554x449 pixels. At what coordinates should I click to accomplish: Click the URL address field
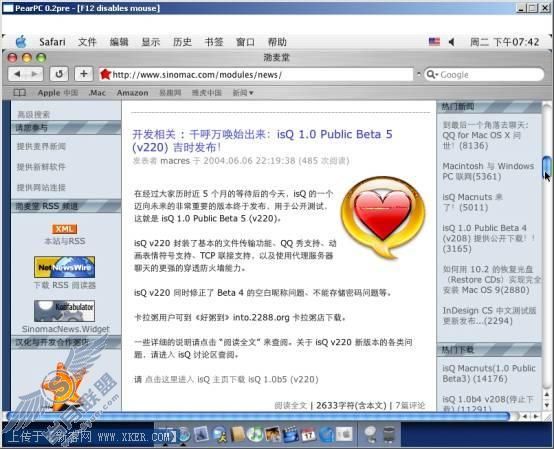pos(256,75)
